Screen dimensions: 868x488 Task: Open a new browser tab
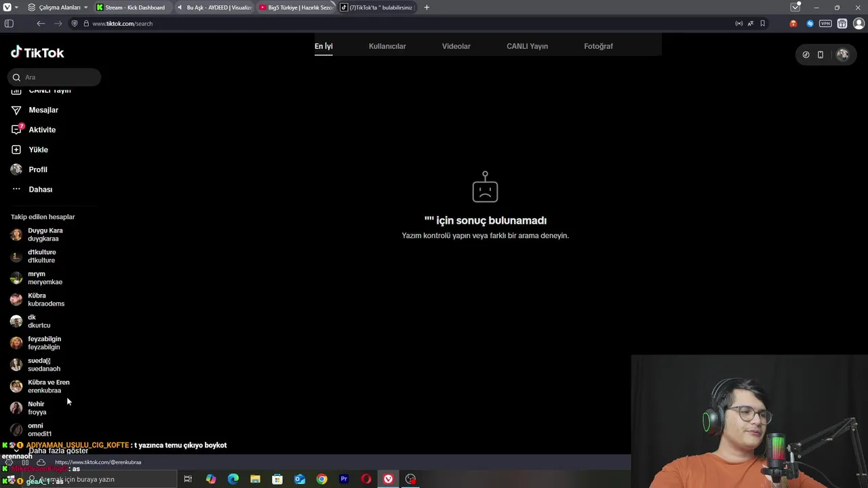427,7
